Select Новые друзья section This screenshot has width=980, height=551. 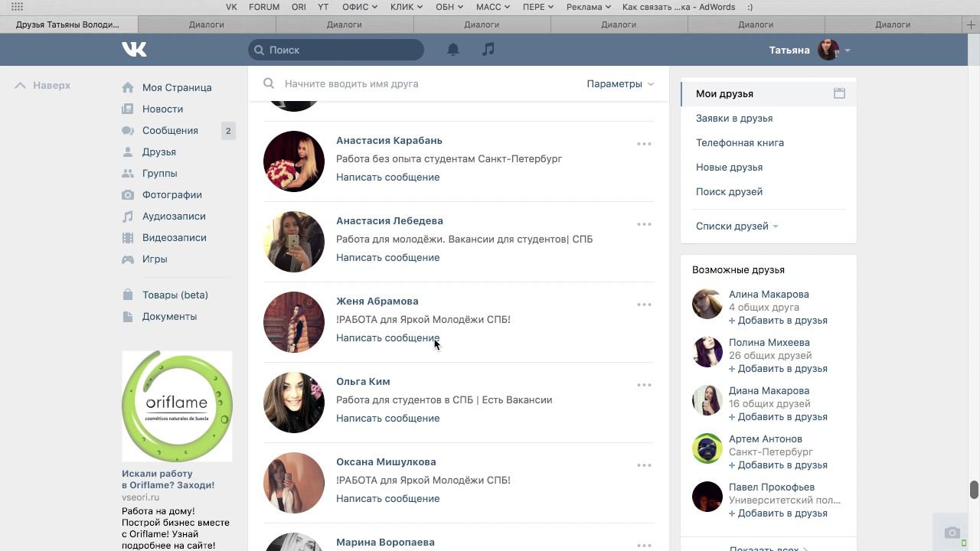729,167
